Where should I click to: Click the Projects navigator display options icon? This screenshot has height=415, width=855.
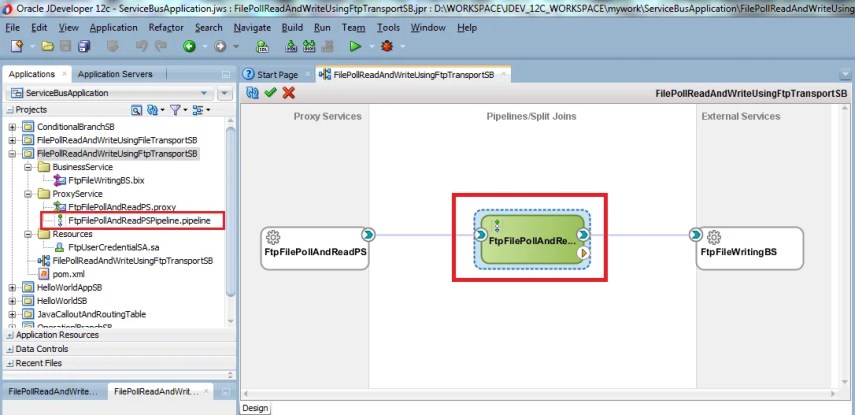coord(197,111)
